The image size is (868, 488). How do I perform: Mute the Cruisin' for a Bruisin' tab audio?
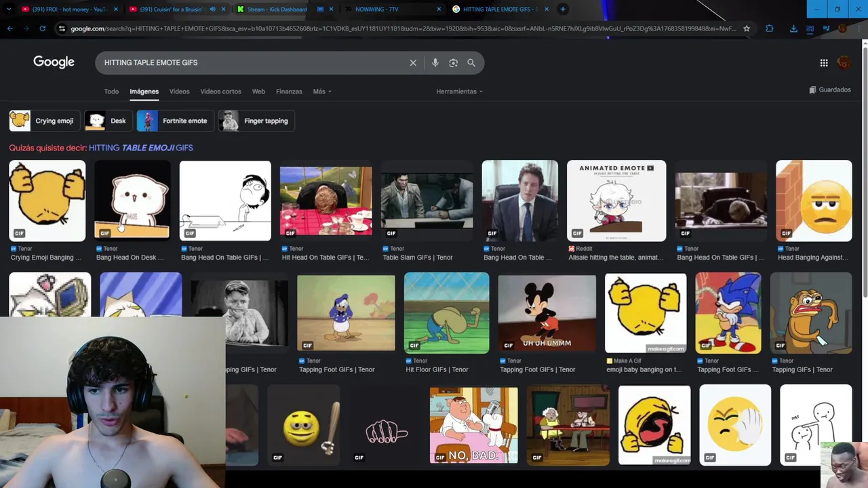(x=213, y=9)
